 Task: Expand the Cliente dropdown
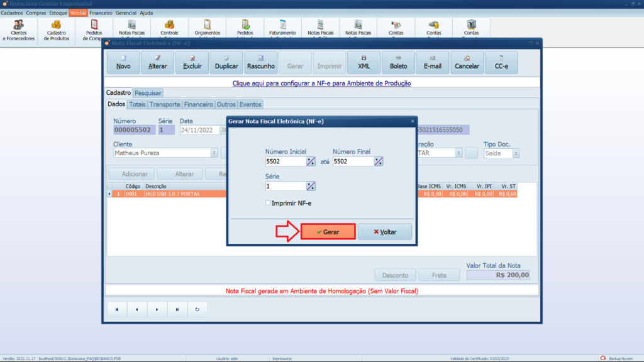(214, 153)
